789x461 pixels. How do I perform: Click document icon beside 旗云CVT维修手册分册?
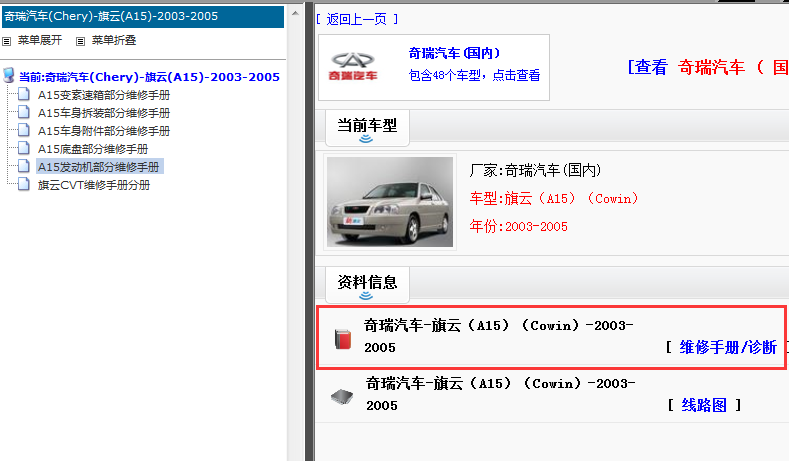tap(24, 185)
